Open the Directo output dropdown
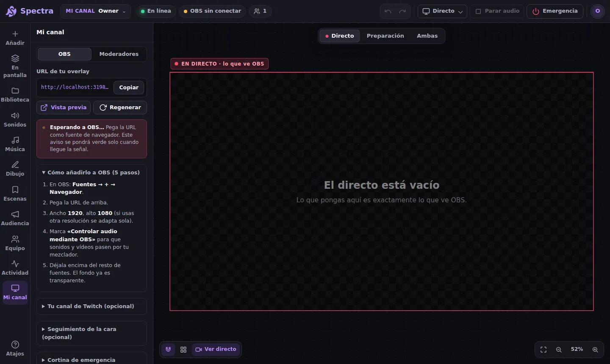 pos(442,11)
